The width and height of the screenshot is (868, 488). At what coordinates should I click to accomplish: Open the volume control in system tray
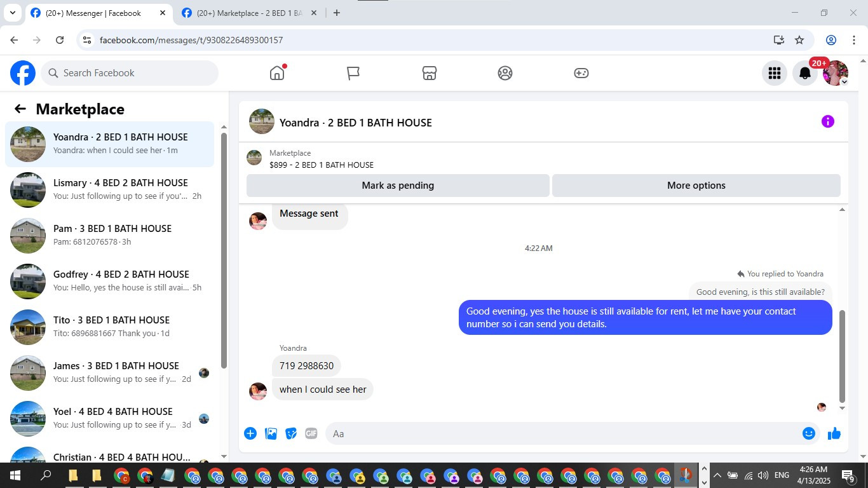(763, 475)
